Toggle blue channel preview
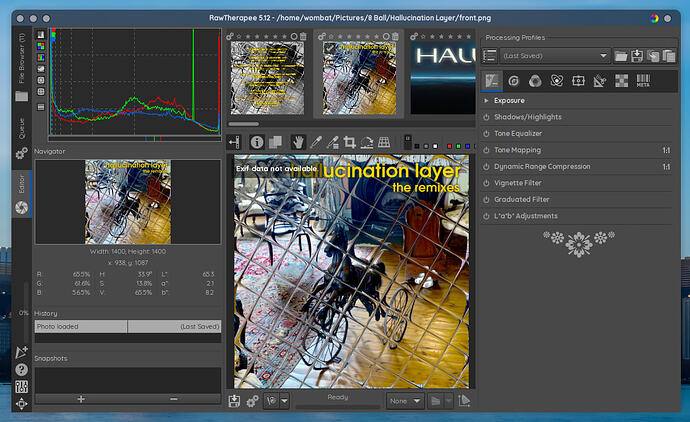 tap(467, 146)
